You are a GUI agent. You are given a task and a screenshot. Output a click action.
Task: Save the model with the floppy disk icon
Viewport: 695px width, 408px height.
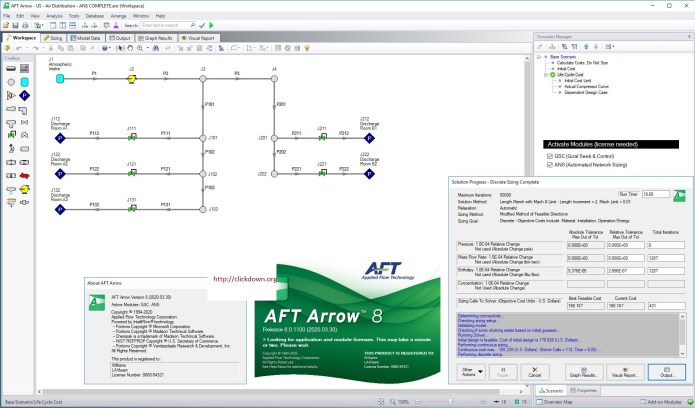(x=15, y=26)
